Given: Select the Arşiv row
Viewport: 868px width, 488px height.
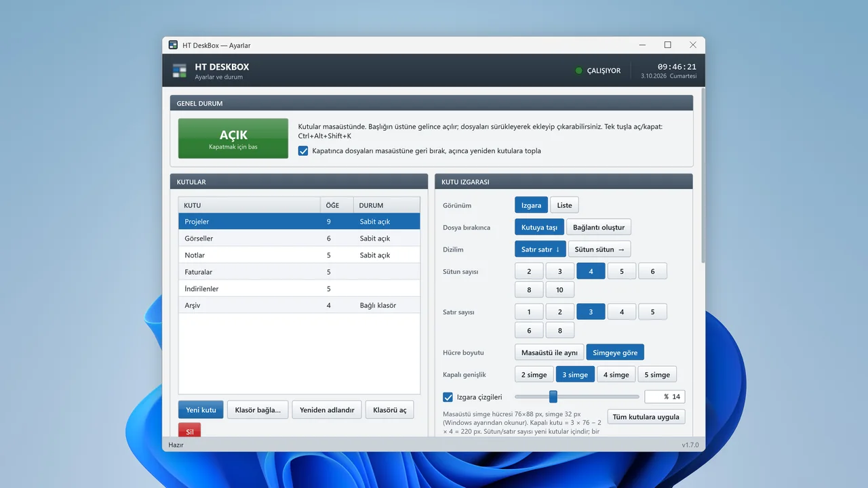Looking at the screenshot, I should pyautogui.click(x=299, y=305).
